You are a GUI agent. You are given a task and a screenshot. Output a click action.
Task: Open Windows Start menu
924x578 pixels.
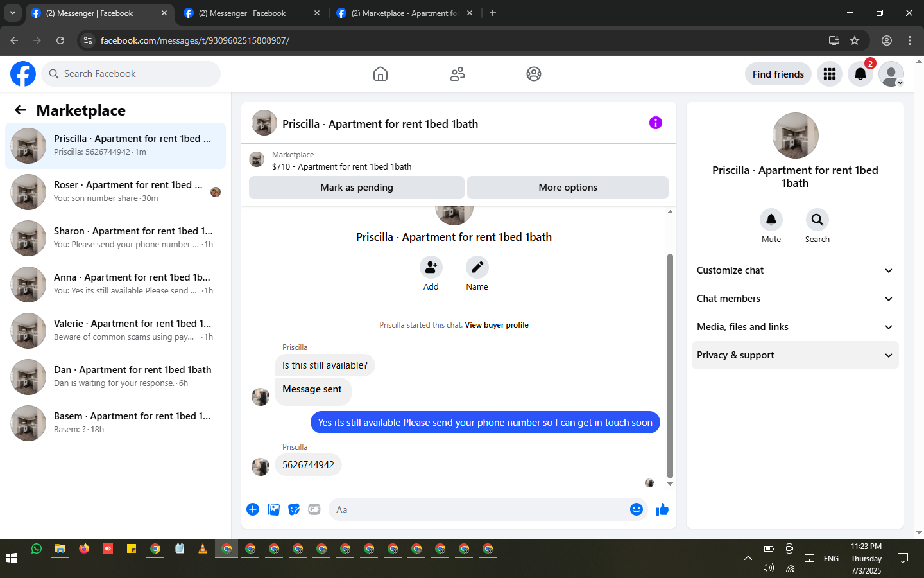click(12, 558)
